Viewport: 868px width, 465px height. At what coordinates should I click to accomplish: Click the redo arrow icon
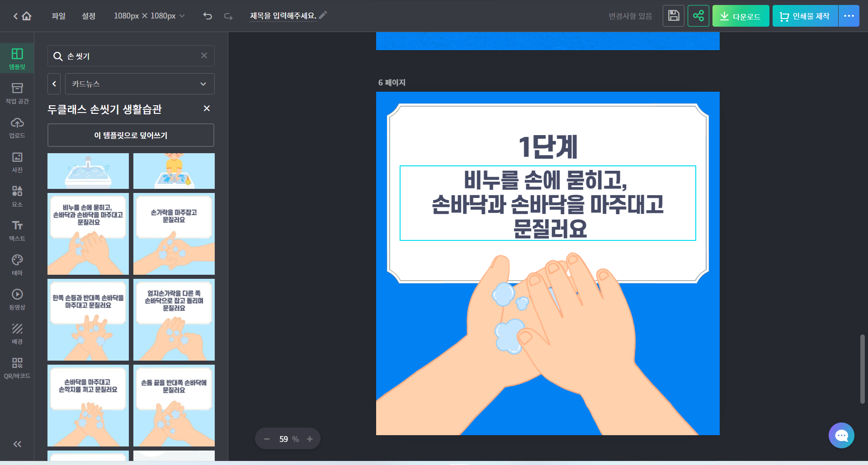point(228,16)
